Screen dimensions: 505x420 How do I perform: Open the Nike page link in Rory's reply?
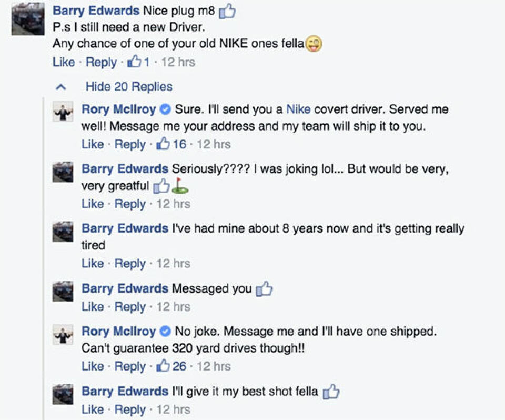click(298, 109)
